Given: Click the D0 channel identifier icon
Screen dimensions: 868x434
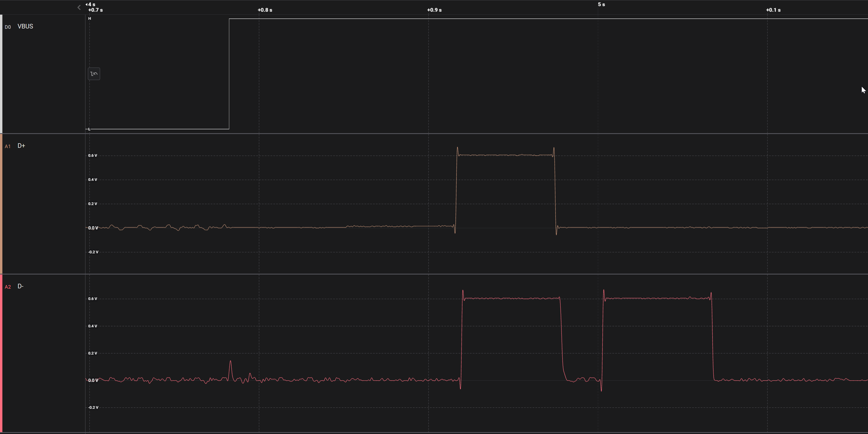Looking at the screenshot, I should 8,27.
